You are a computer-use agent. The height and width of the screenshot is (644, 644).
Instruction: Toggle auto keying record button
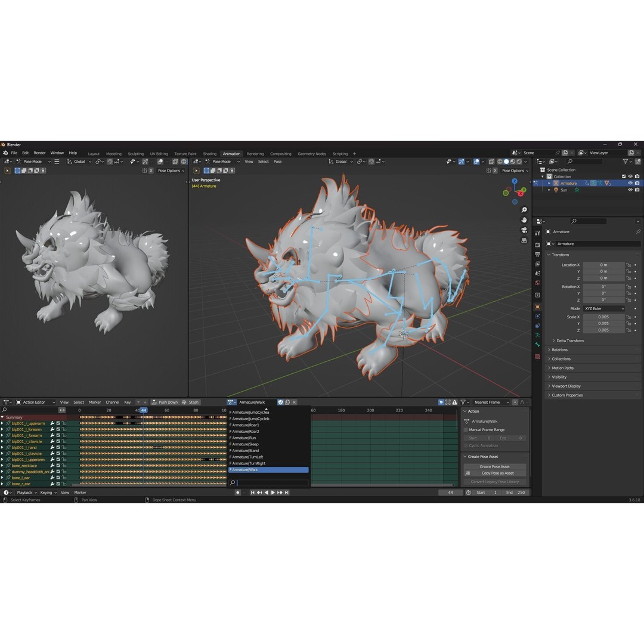click(x=237, y=493)
